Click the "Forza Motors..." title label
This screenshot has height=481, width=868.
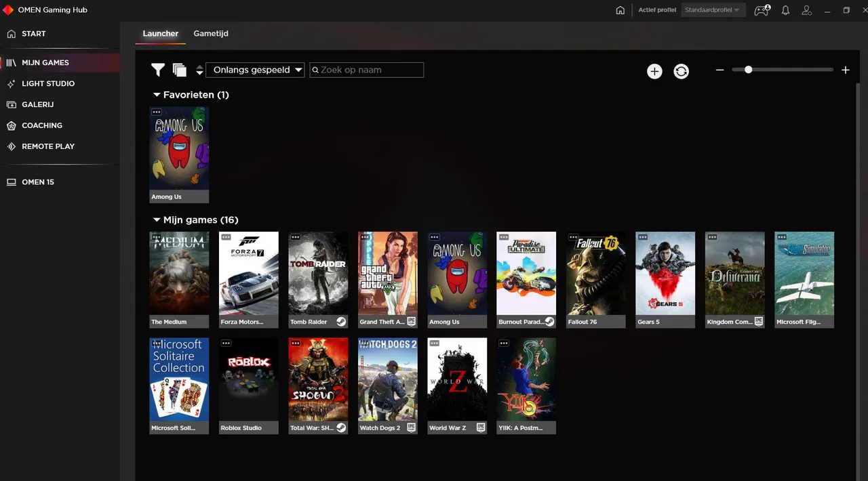click(242, 322)
